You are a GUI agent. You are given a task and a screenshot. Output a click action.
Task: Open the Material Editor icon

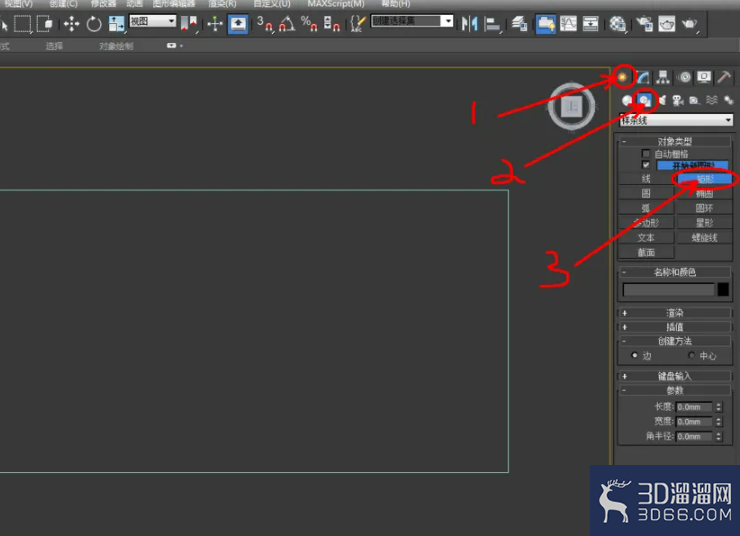pyautogui.click(x=617, y=24)
